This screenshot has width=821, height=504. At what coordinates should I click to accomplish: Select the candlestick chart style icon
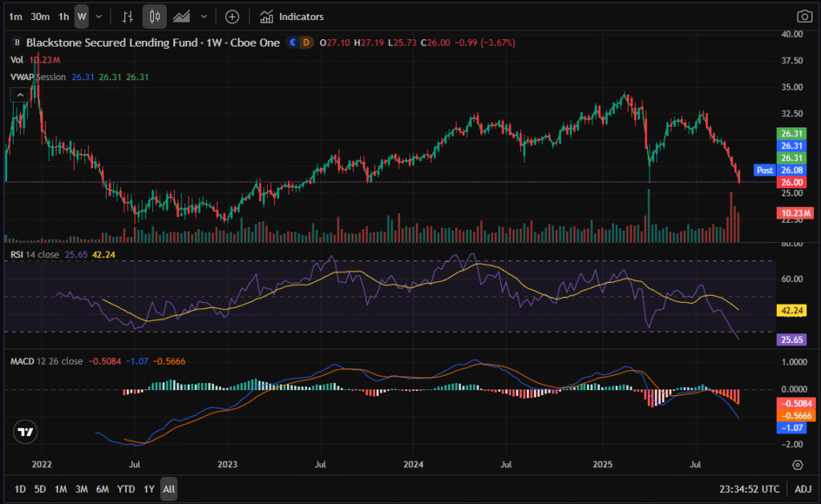pyautogui.click(x=156, y=16)
